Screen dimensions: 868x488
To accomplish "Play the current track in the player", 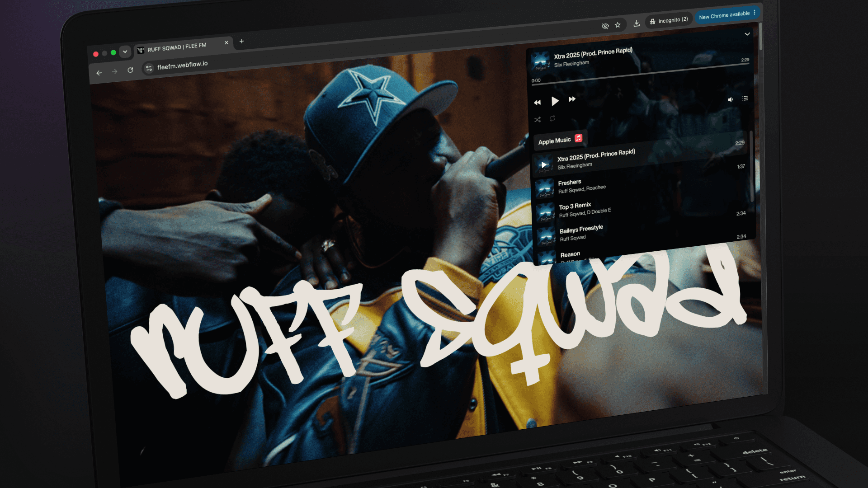I will (555, 101).
